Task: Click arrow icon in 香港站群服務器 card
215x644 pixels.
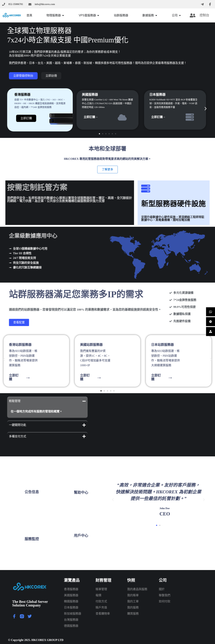Action: pyautogui.click(x=28, y=378)
